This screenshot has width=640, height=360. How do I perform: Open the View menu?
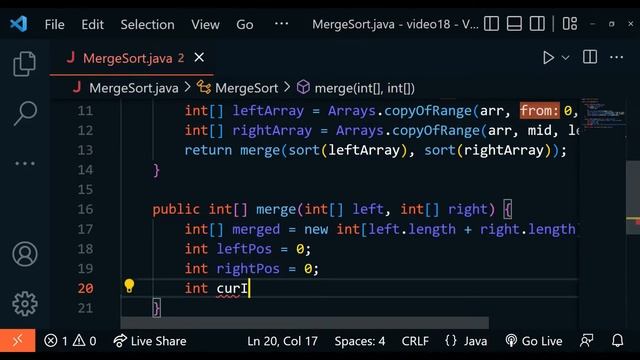click(205, 24)
